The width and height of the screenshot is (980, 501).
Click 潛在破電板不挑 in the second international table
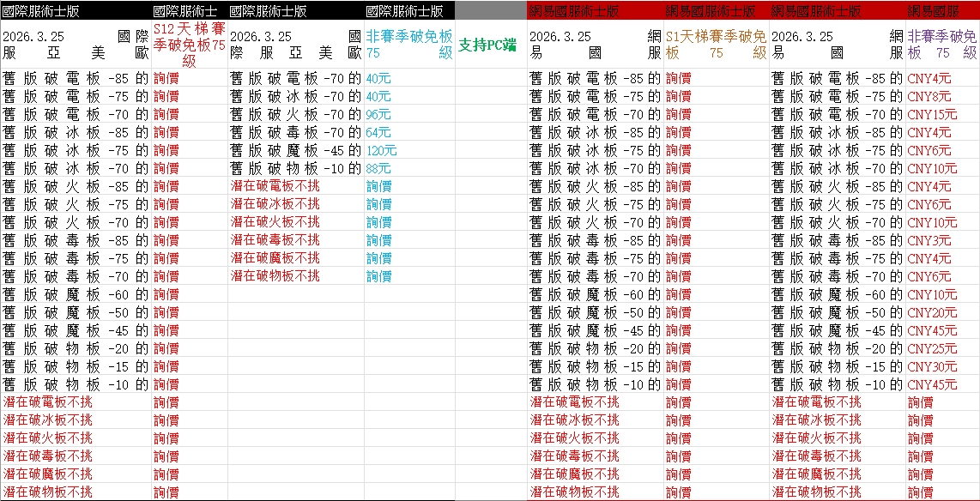[275, 186]
